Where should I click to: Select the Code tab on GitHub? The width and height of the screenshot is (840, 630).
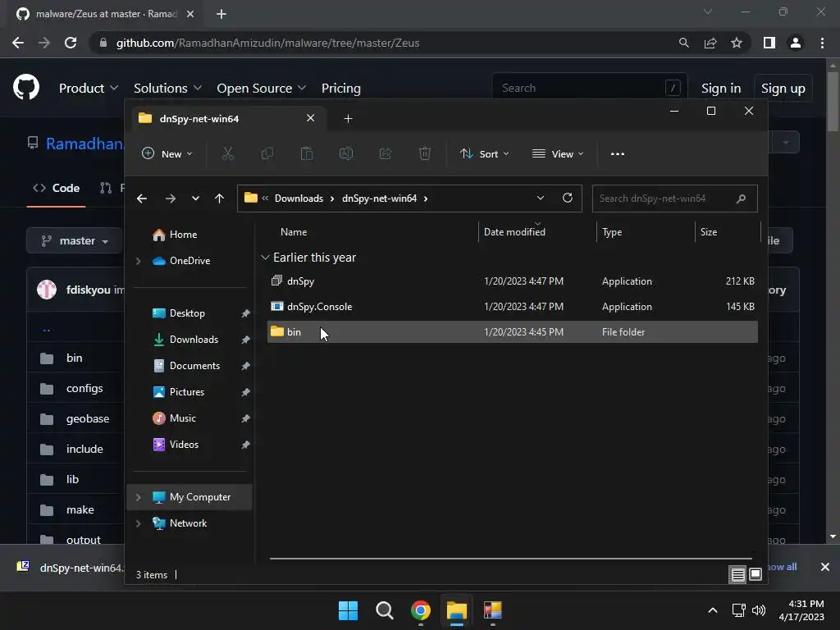click(x=57, y=188)
